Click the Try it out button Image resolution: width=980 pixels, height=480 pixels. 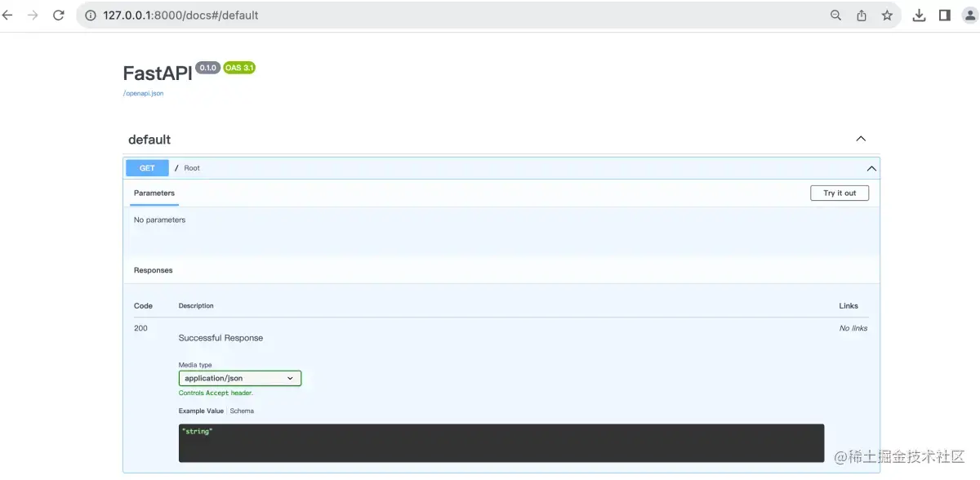click(x=840, y=193)
